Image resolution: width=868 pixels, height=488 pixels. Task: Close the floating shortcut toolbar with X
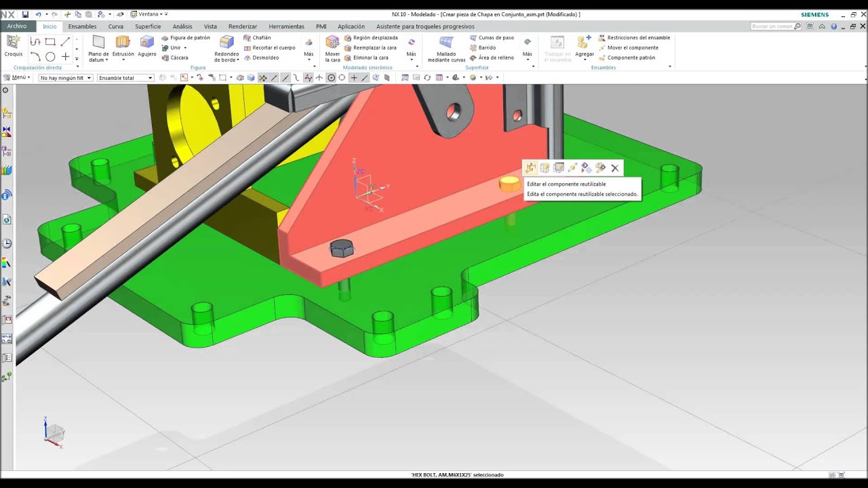tap(615, 168)
